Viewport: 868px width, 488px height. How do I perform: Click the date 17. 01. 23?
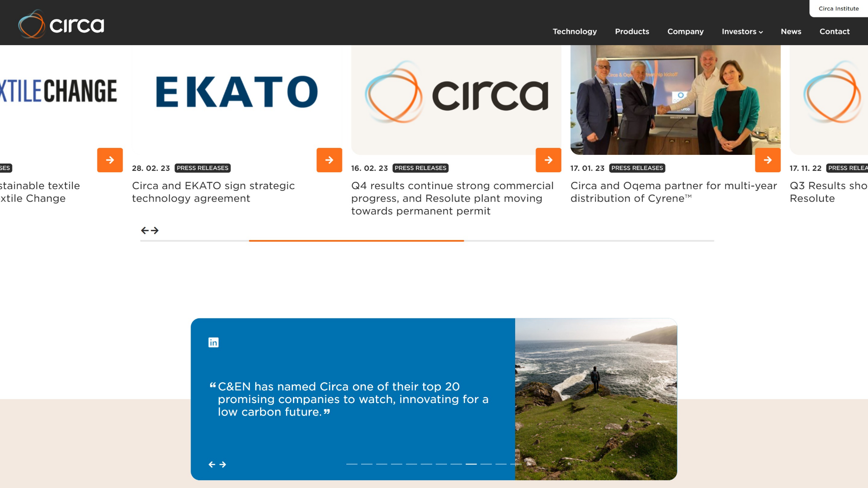point(587,168)
